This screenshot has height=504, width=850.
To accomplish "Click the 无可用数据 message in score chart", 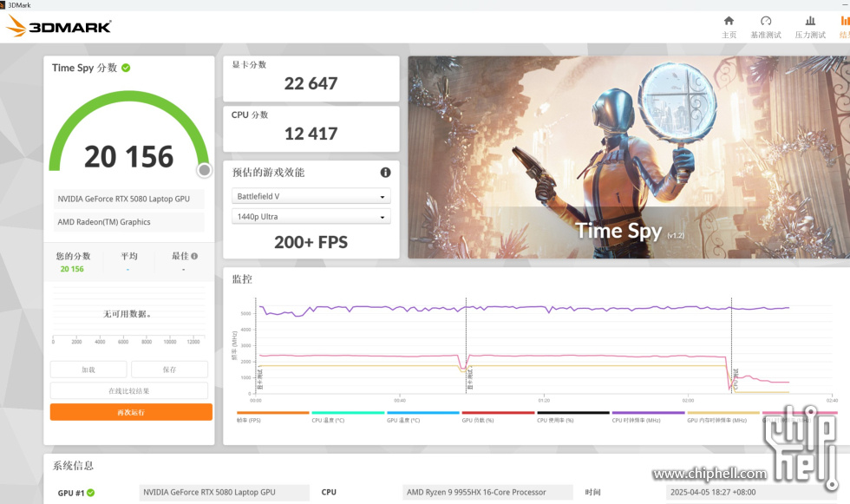I will (x=127, y=314).
